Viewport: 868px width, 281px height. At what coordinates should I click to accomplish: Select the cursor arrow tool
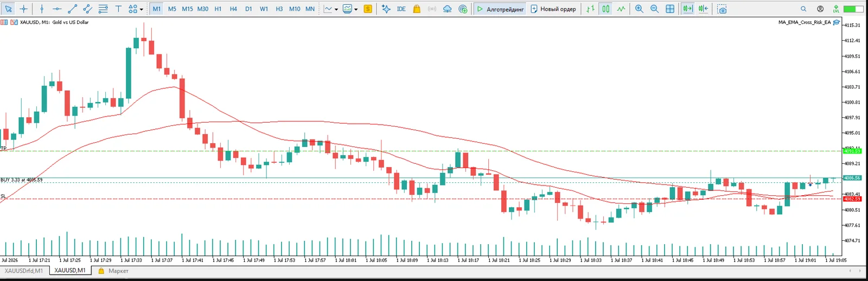pyautogui.click(x=8, y=9)
